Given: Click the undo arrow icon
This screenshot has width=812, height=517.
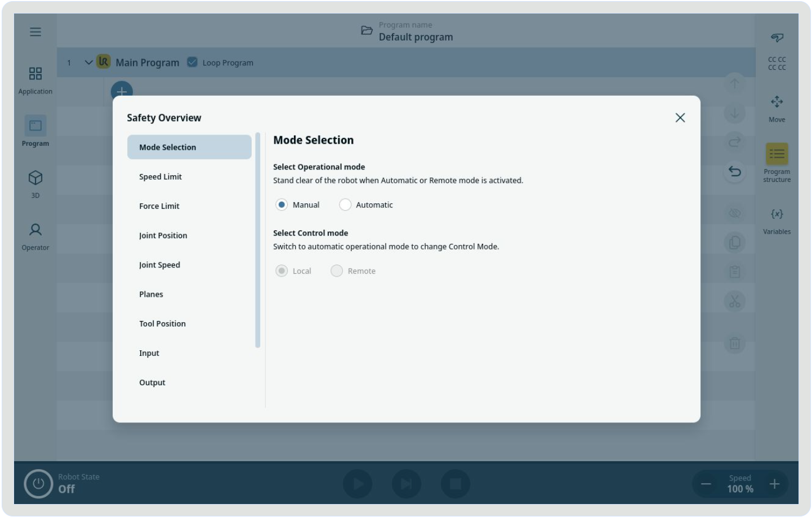Looking at the screenshot, I should click(x=734, y=171).
